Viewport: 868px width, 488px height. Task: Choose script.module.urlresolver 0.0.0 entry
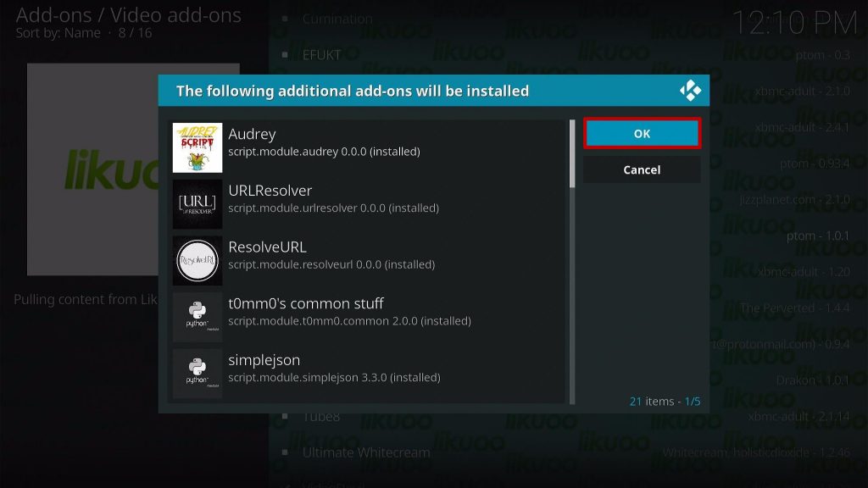click(x=333, y=208)
